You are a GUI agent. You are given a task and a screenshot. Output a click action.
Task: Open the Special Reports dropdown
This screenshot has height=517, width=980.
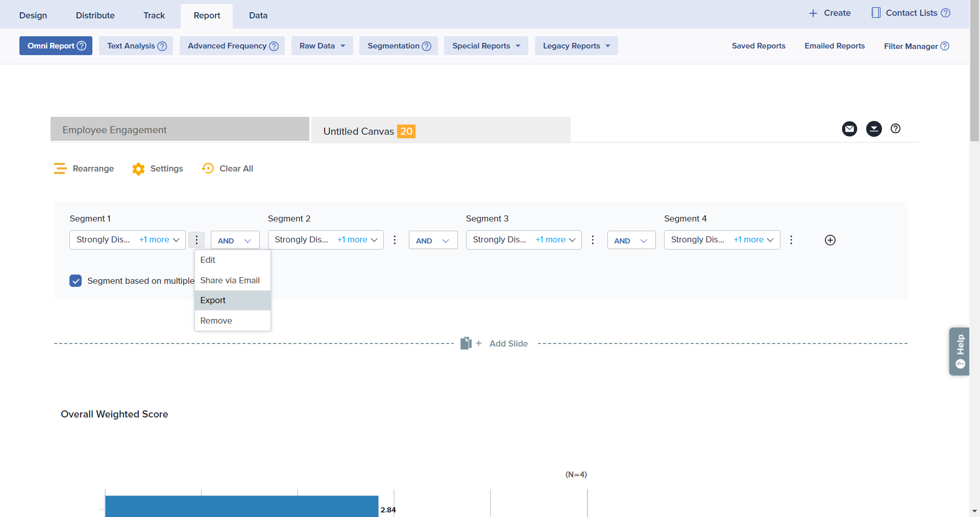[485, 46]
